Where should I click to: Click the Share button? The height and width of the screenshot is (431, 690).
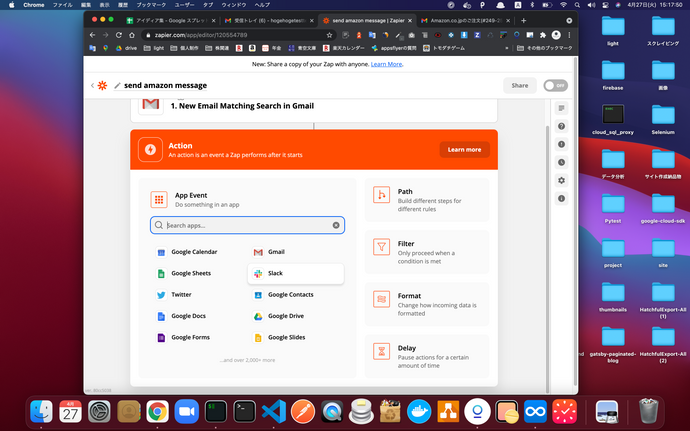click(520, 85)
